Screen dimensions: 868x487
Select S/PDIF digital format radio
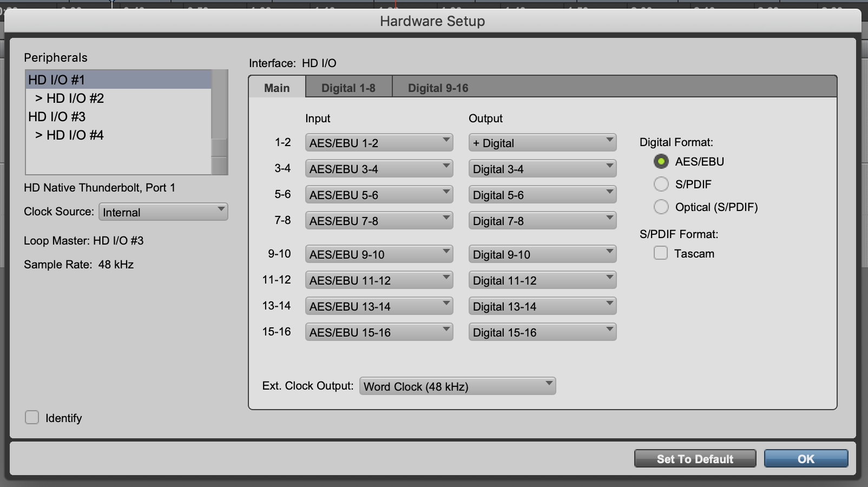tap(661, 184)
